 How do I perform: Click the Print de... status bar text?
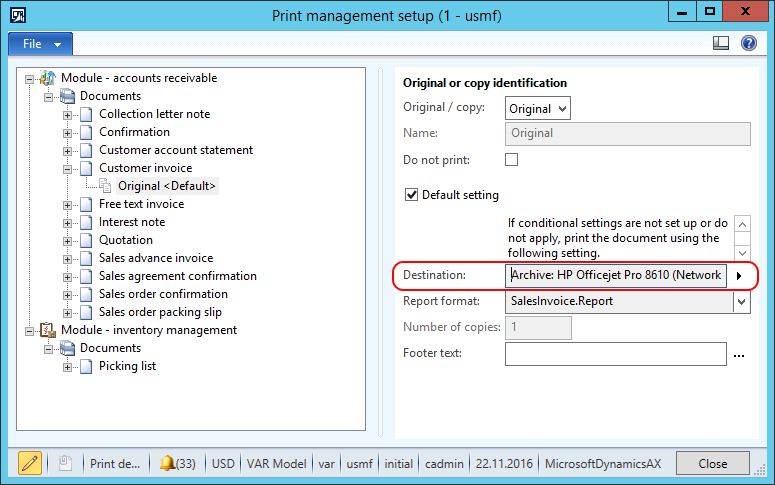coord(115,464)
